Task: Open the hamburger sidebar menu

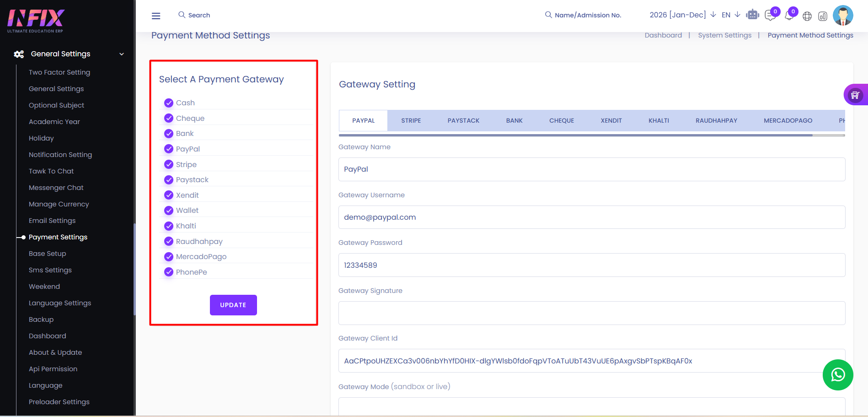Action: pos(156,16)
